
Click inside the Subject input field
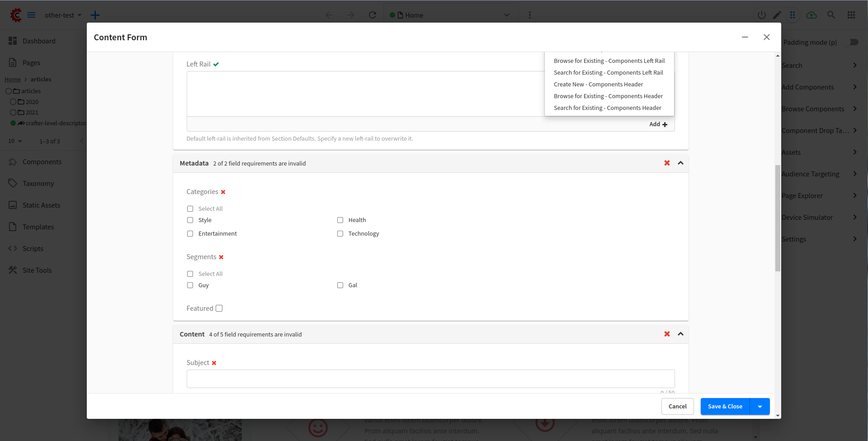(430, 379)
